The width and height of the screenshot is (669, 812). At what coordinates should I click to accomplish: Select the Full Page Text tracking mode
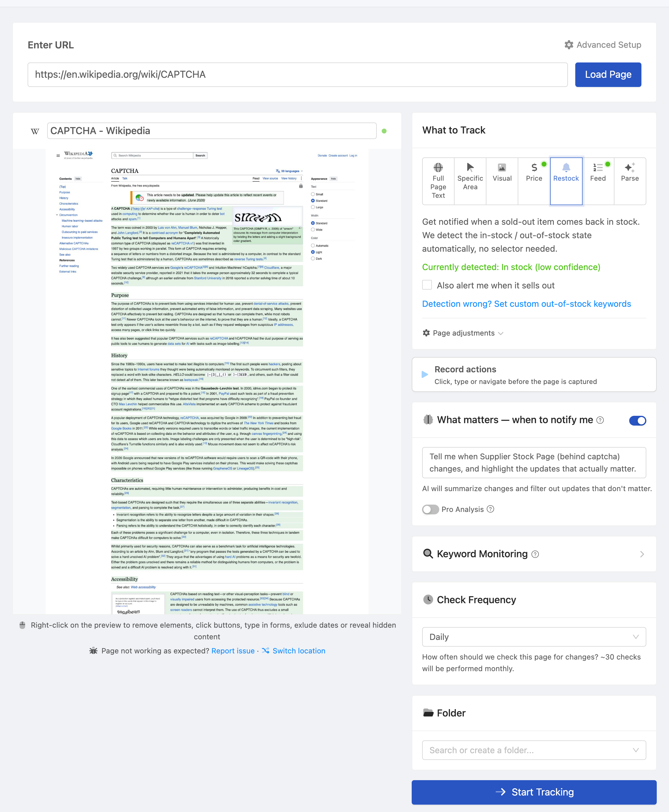[438, 181]
